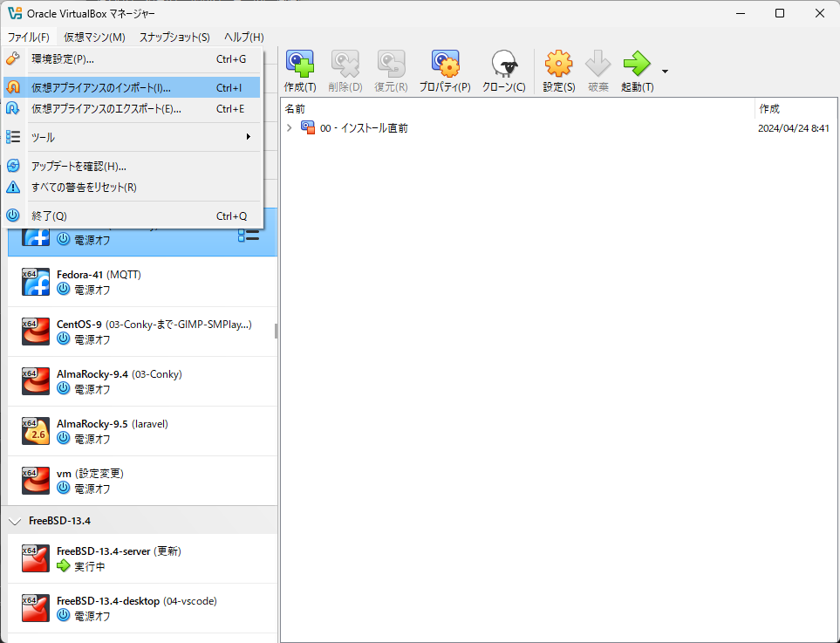Screen dimensions: 840x643
Task: Click the power-off status icon of CentOS-9
Action: [63, 339]
